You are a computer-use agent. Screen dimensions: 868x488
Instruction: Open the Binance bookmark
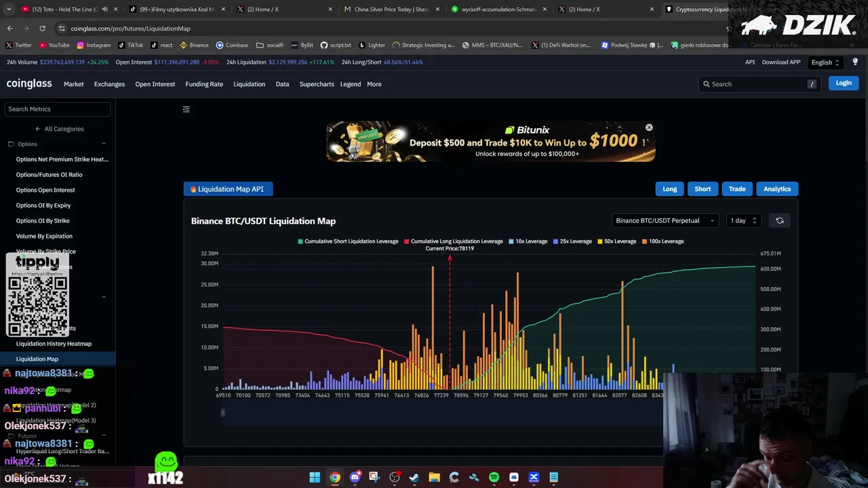194,45
